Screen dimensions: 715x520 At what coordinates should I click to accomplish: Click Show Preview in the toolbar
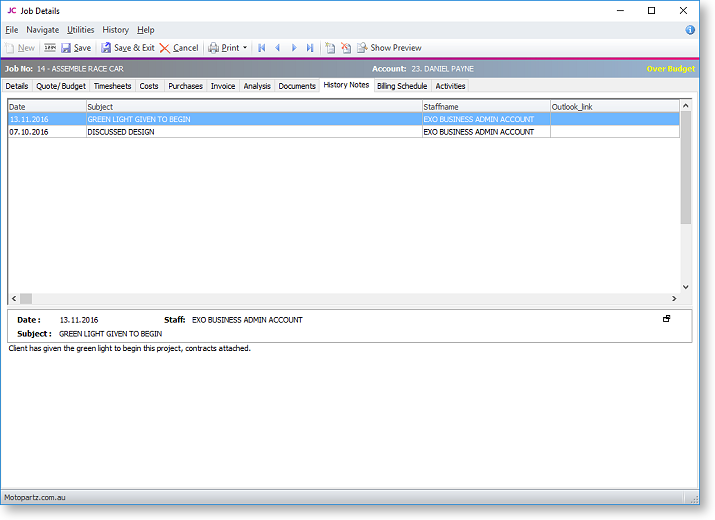pos(389,48)
